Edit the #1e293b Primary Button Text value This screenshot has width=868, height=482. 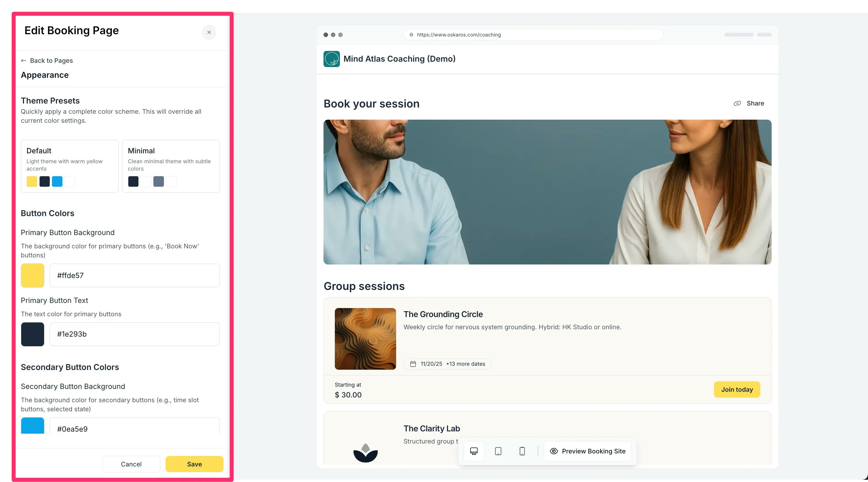pos(134,334)
